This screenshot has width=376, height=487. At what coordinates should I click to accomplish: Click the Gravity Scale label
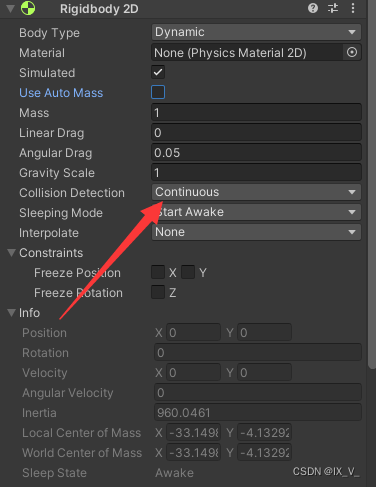point(57,173)
